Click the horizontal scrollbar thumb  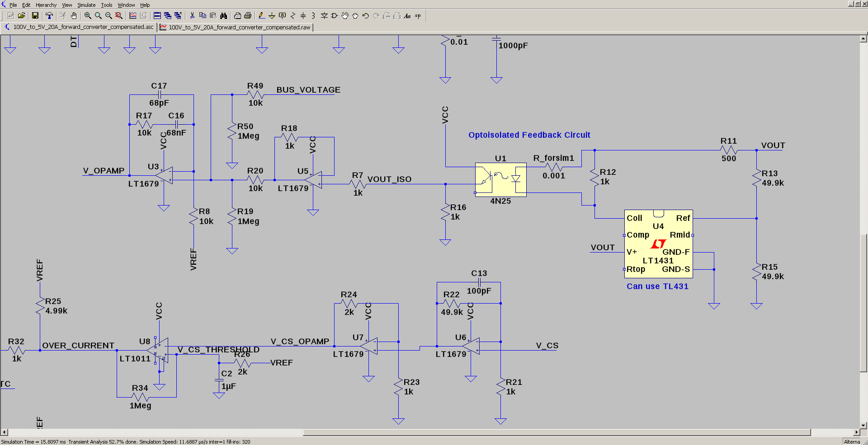[x=557, y=432]
